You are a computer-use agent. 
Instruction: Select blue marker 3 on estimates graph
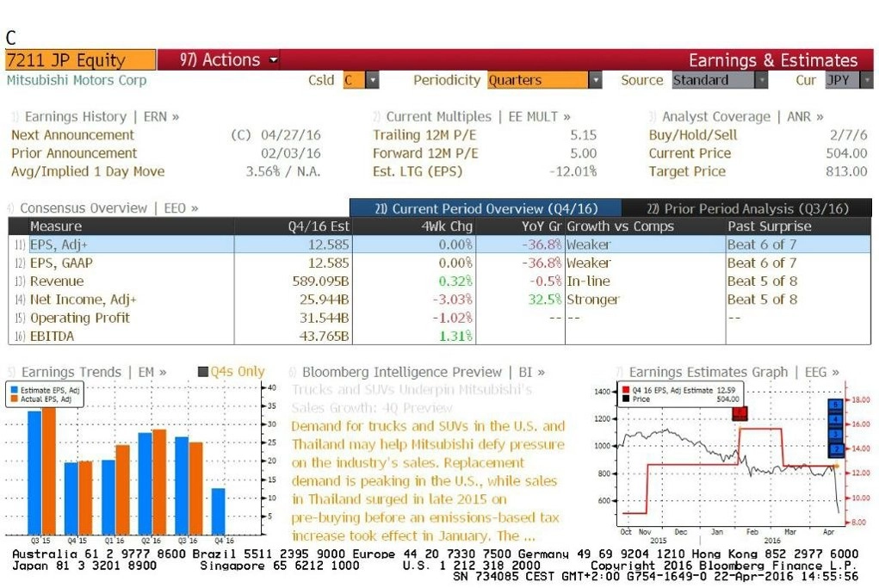pos(835,435)
